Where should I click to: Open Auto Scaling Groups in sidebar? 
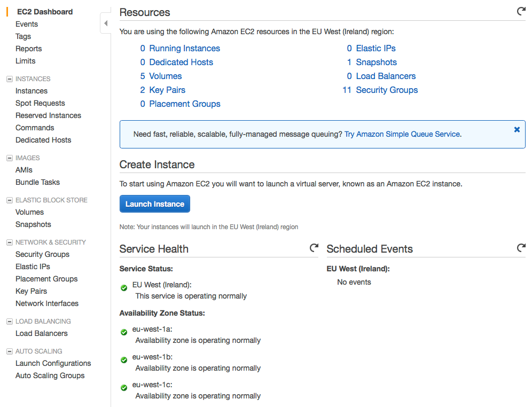point(50,375)
